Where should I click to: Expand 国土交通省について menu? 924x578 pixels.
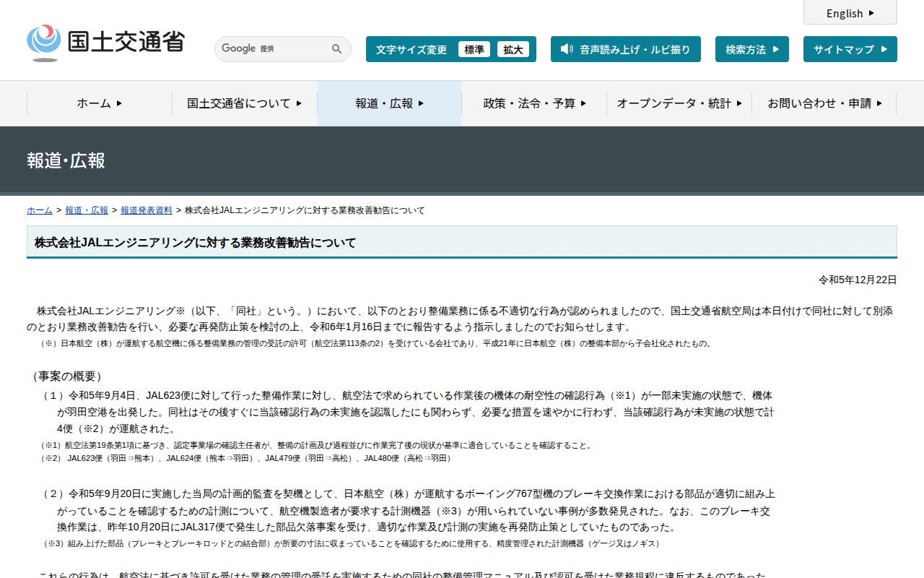[245, 103]
